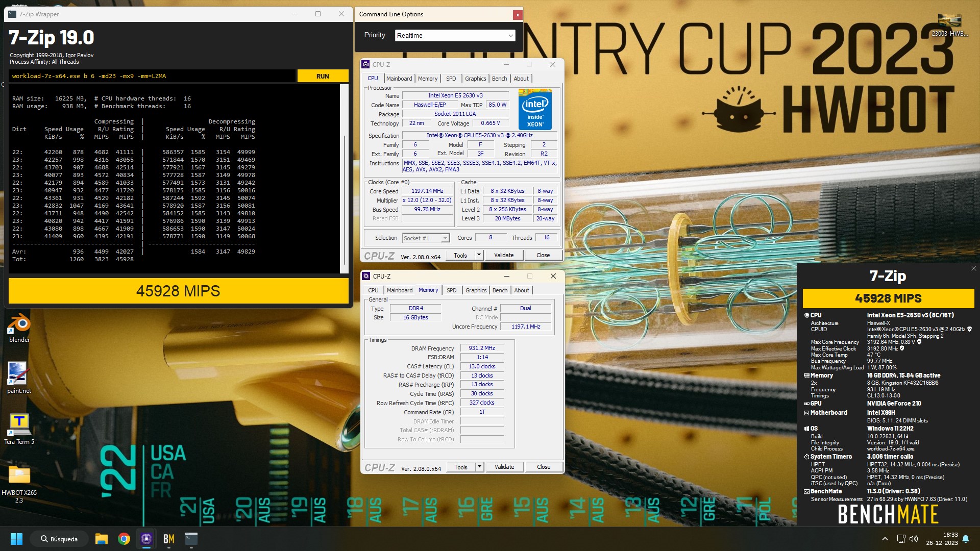This screenshot has height=551, width=980.
Task: Click the Multiplier x 12.0 value field
Action: [427, 200]
